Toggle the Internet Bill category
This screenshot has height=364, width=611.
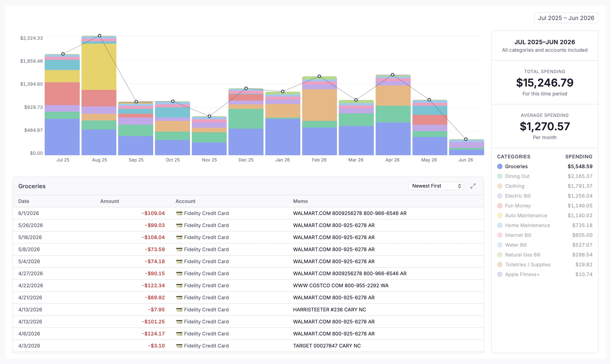(544, 235)
